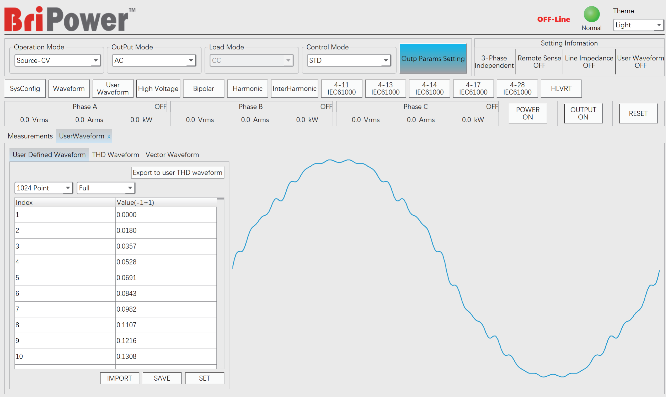The height and width of the screenshot is (397, 666).
Task: Open the Waveform page
Action: click(69, 88)
